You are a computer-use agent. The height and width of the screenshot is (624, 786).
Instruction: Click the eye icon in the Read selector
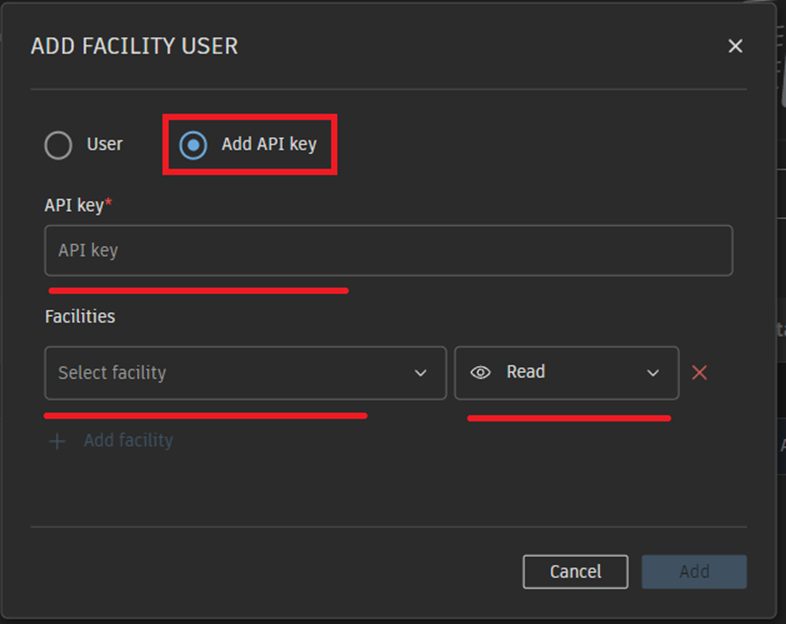[x=480, y=373]
